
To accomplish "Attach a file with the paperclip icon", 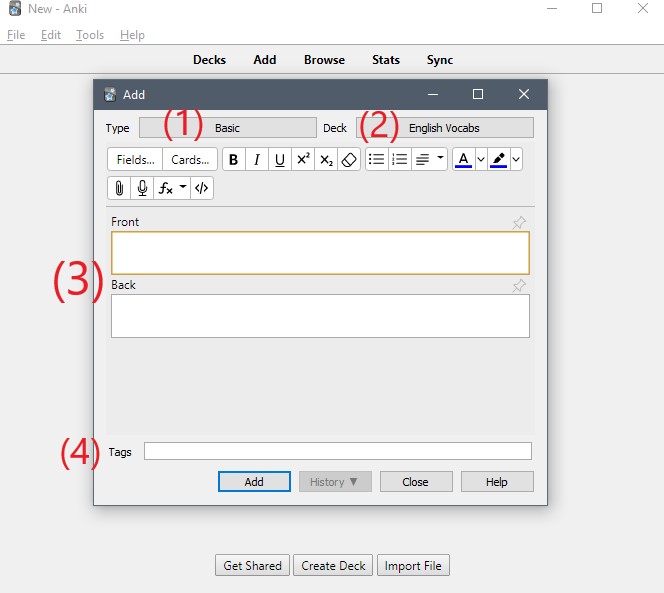I will [x=119, y=188].
